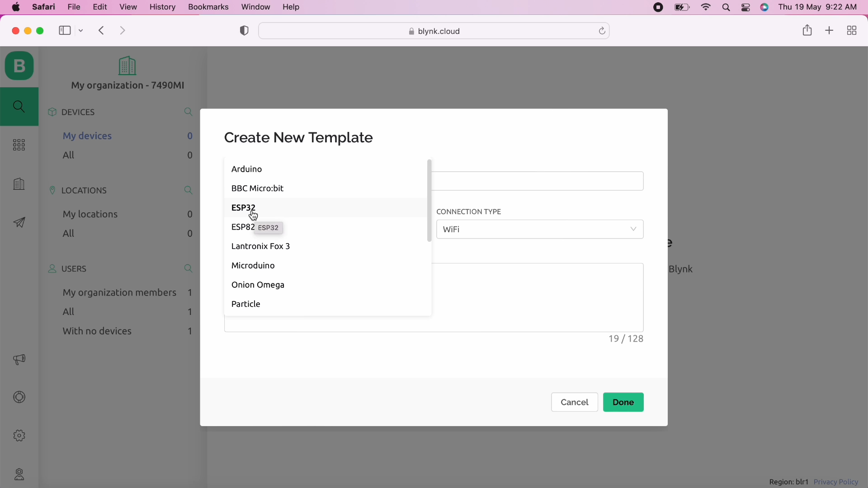Click the screen recording indicator icon
The width and height of the screenshot is (868, 488).
(659, 8)
